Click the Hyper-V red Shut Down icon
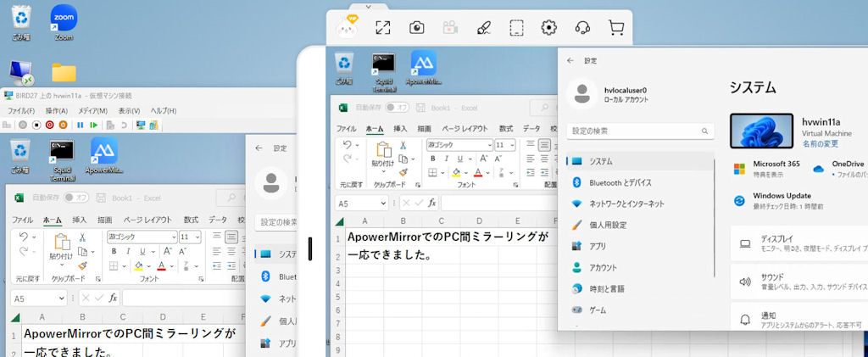The width and height of the screenshot is (868, 357). [49, 126]
